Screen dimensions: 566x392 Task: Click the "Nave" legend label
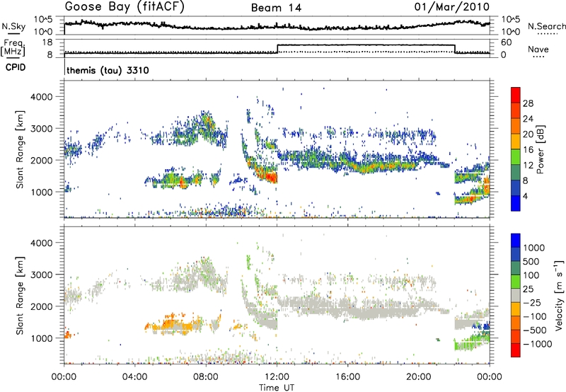click(x=538, y=49)
